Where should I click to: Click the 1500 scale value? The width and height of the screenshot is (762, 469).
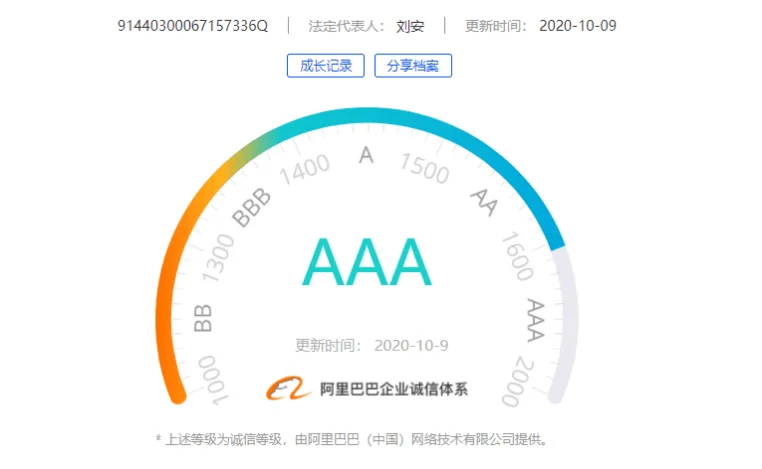tap(425, 169)
